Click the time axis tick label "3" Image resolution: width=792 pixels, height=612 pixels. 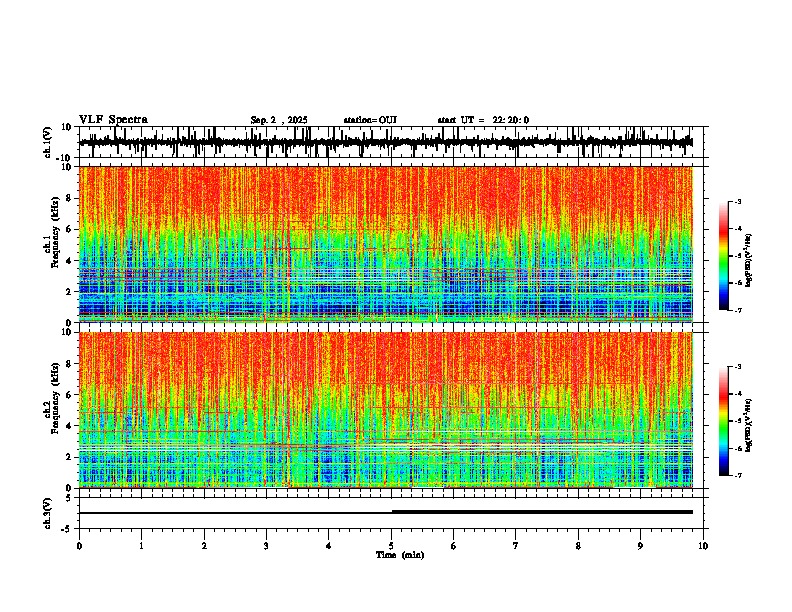click(x=266, y=546)
